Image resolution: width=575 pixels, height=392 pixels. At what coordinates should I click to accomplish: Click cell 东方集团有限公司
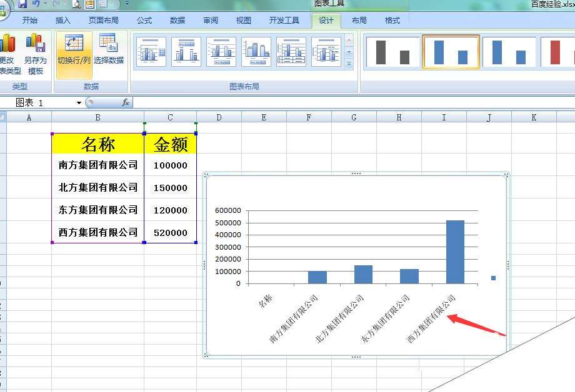(x=98, y=210)
